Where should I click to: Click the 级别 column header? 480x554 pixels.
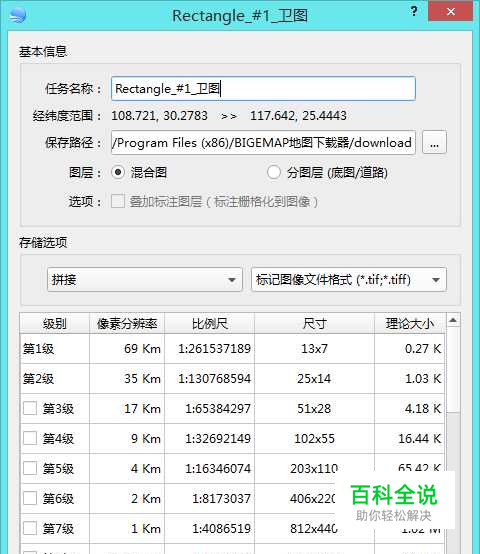coord(55,323)
